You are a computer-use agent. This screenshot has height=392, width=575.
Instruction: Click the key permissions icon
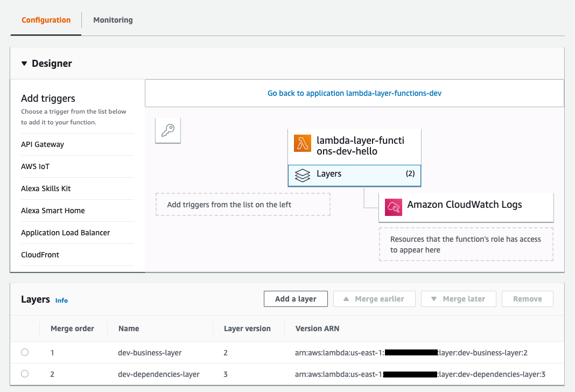[168, 131]
